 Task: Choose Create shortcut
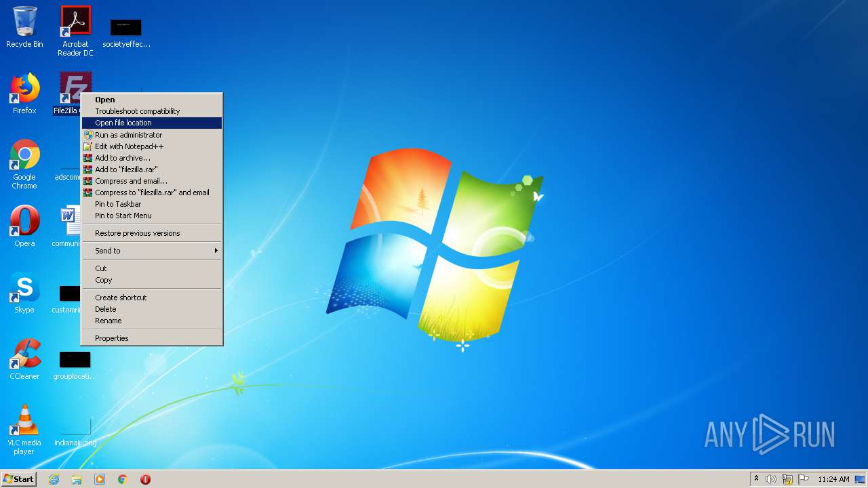(x=152, y=298)
